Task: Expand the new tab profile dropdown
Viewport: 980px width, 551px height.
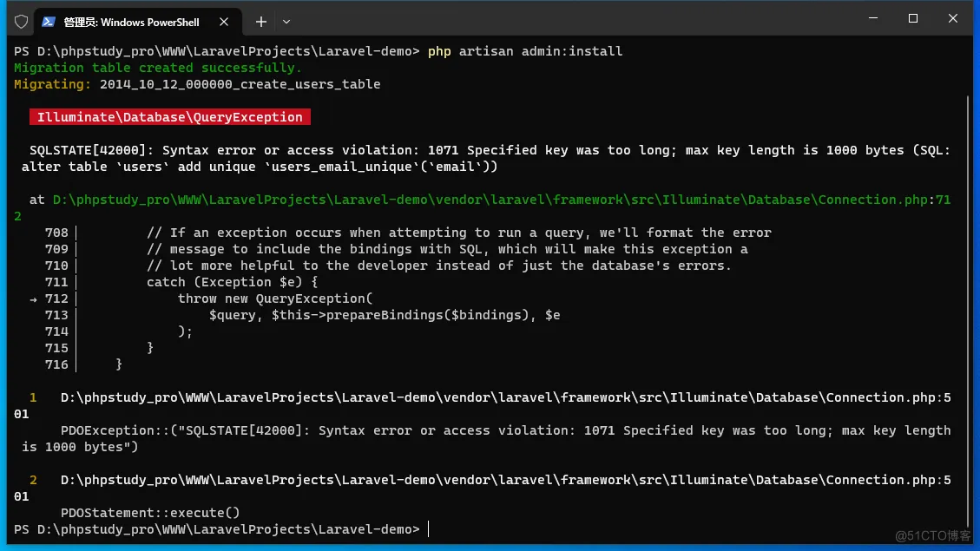Action: [x=286, y=21]
